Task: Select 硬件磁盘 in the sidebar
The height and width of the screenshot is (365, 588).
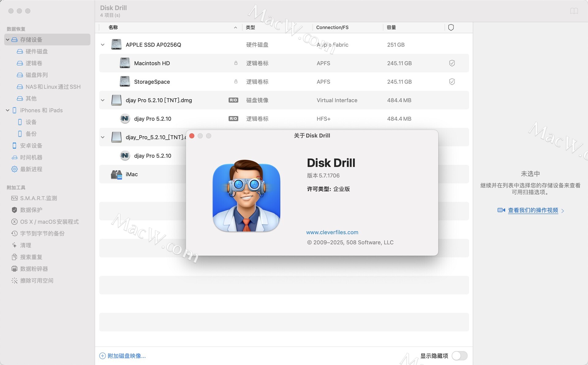Action: pyautogui.click(x=37, y=51)
